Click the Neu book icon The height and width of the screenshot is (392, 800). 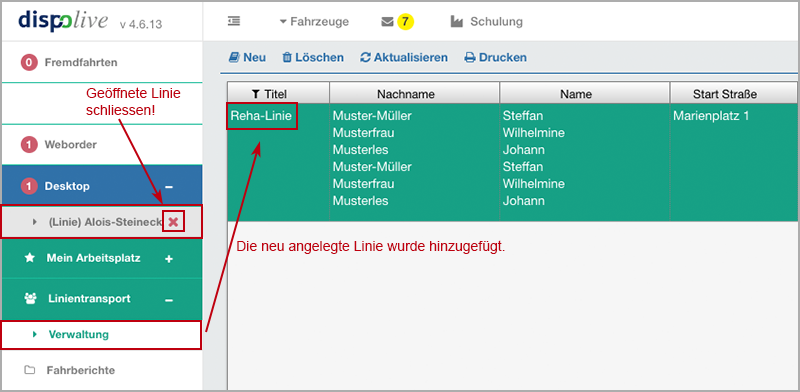pyautogui.click(x=234, y=57)
